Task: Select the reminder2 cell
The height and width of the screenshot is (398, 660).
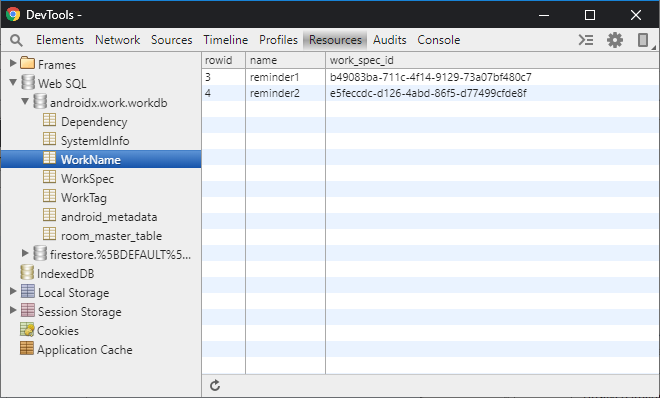Action: click(285, 93)
